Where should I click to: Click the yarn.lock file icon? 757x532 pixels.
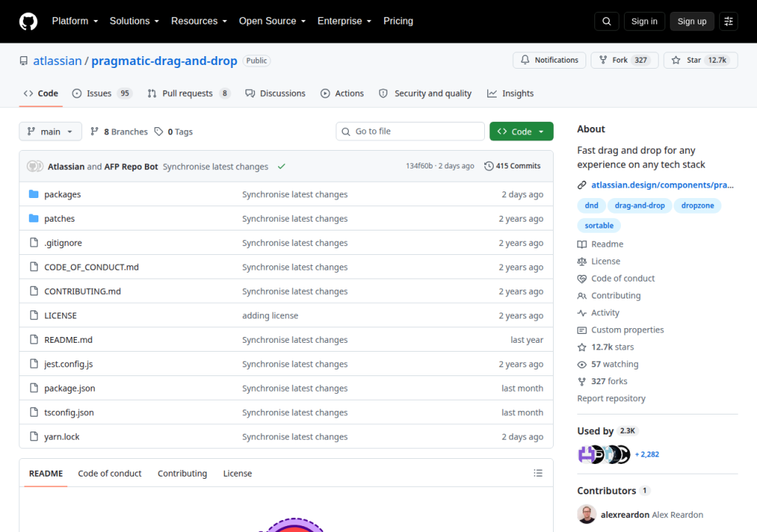(x=34, y=437)
